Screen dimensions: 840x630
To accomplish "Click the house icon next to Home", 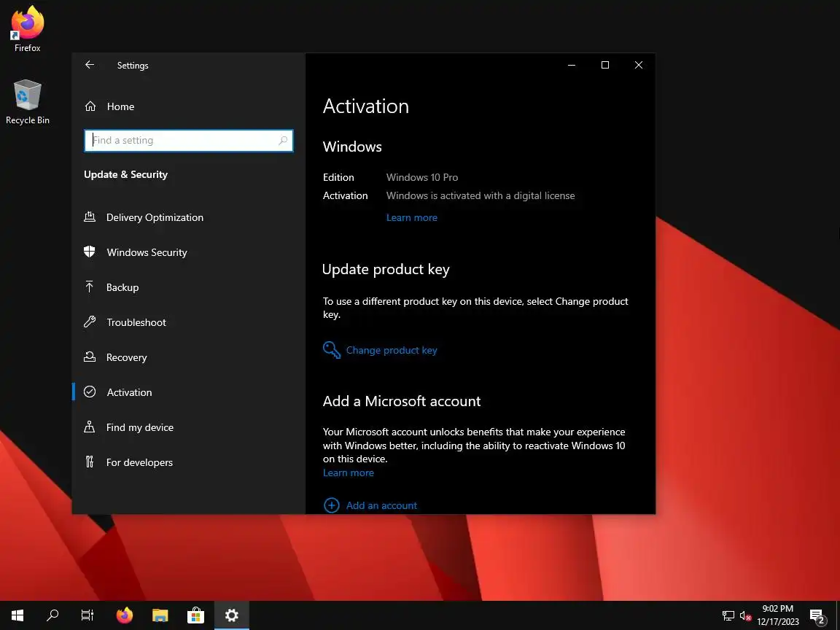I will (x=90, y=106).
